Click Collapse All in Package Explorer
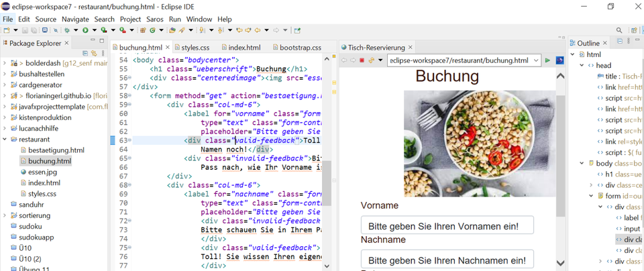The height and width of the screenshot is (271, 644). 85,53
